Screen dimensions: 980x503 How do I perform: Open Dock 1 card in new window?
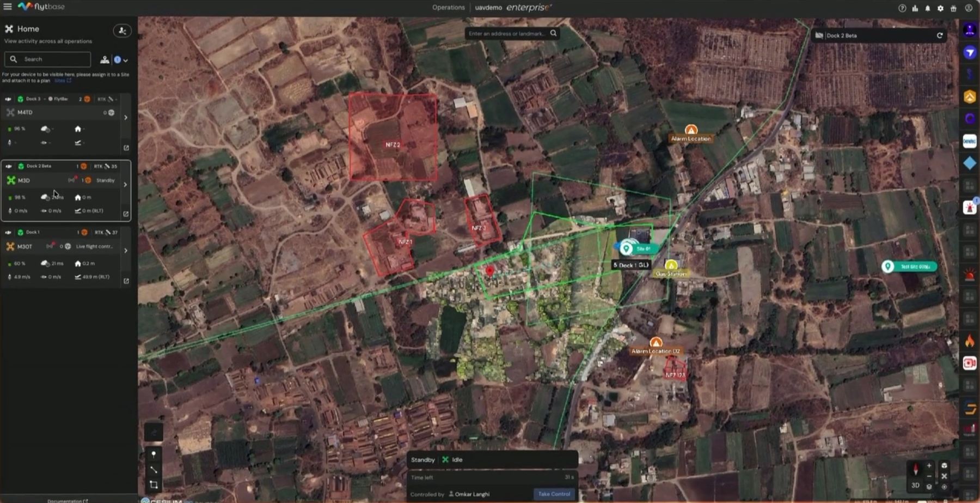pyautogui.click(x=126, y=281)
